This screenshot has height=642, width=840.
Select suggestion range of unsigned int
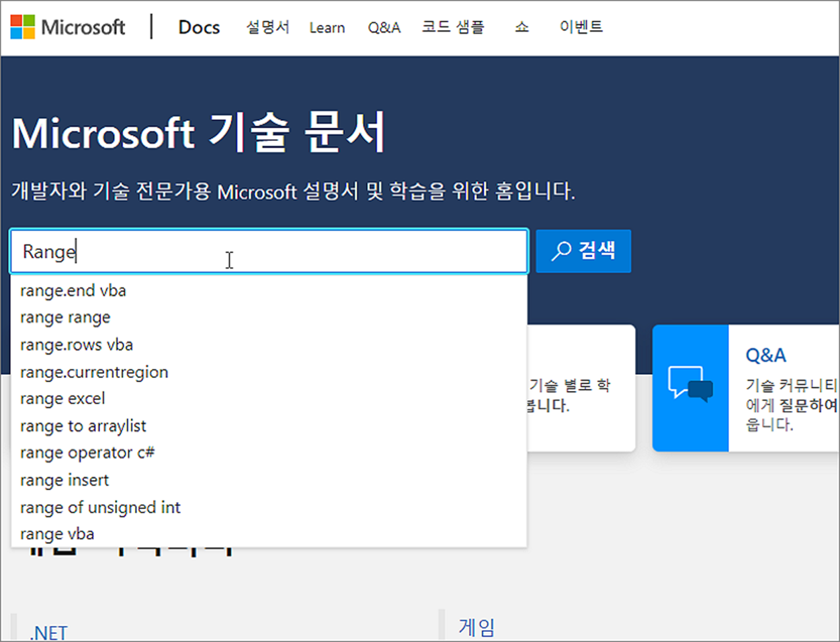tap(269, 508)
